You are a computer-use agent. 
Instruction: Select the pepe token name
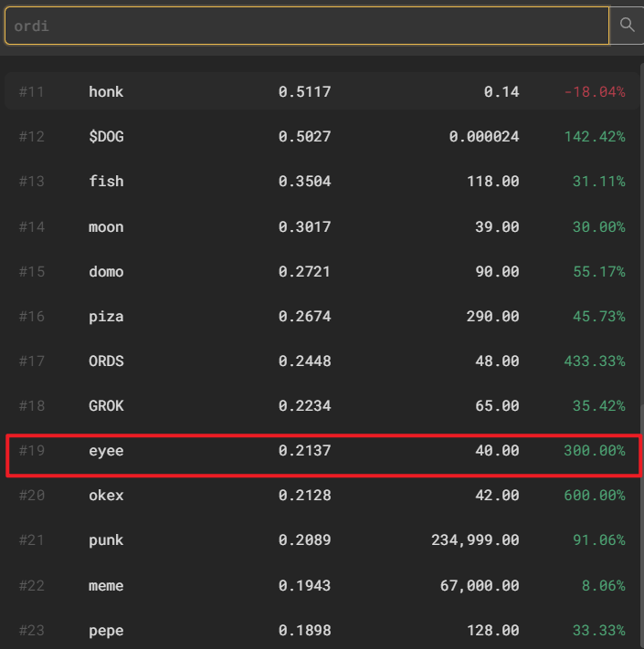pyautogui.click(x=106, y=631)
